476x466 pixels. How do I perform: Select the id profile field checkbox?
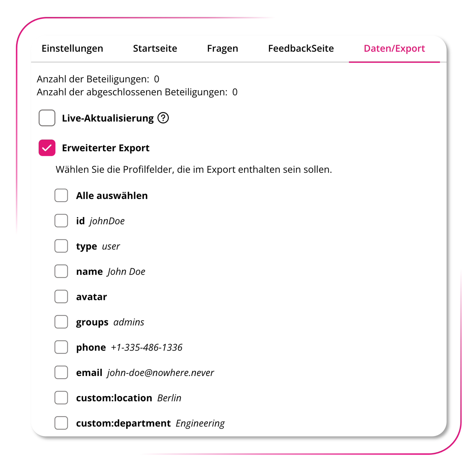tap(61, 221)
